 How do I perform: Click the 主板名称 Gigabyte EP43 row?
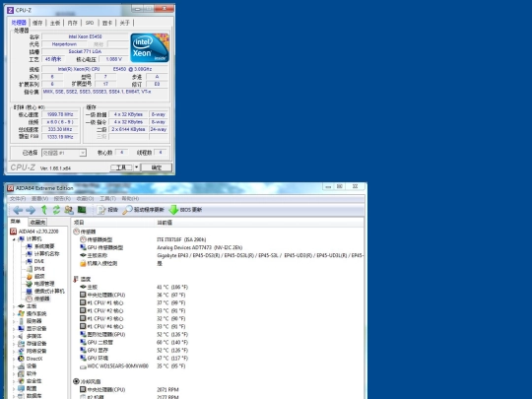[217, 255]
